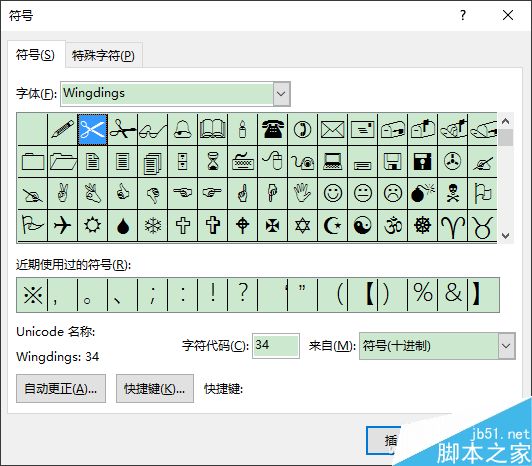Choose the black telephone symbol
The width and height of the screenshot is (532, 466).
272,129
